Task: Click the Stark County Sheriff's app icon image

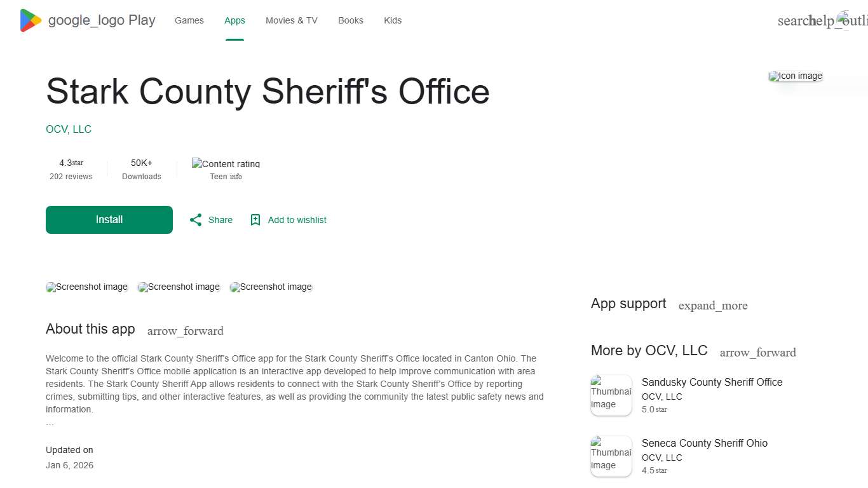Action: [x=795, y=76]
